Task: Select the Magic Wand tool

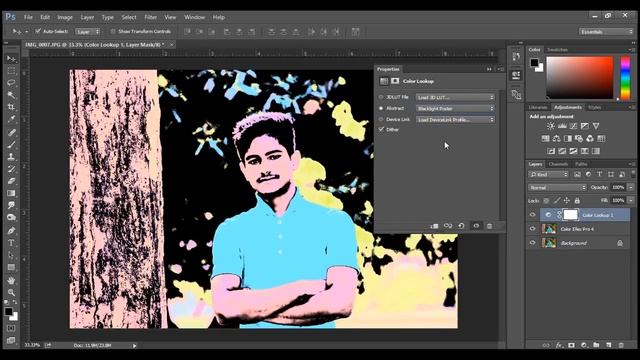Action: (11, 95)
